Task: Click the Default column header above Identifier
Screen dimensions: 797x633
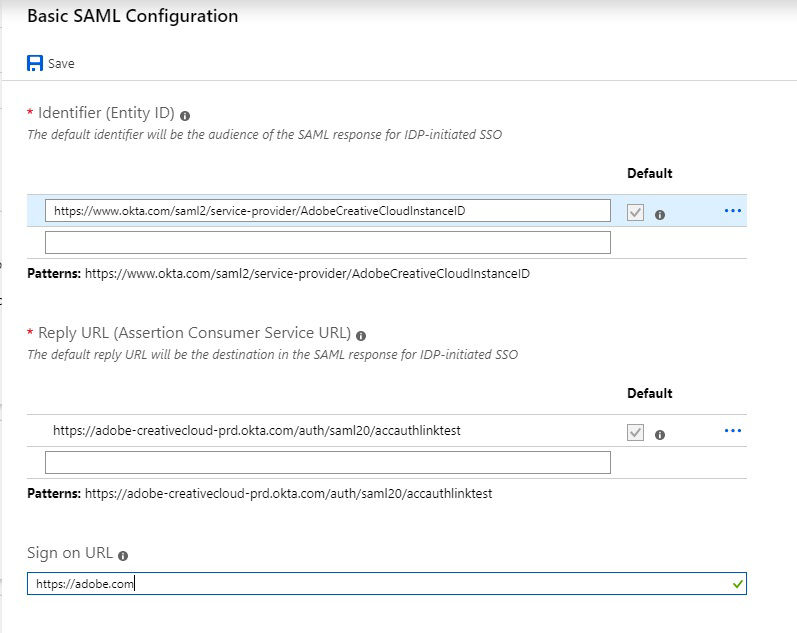Action: click(x=650, y=173)
